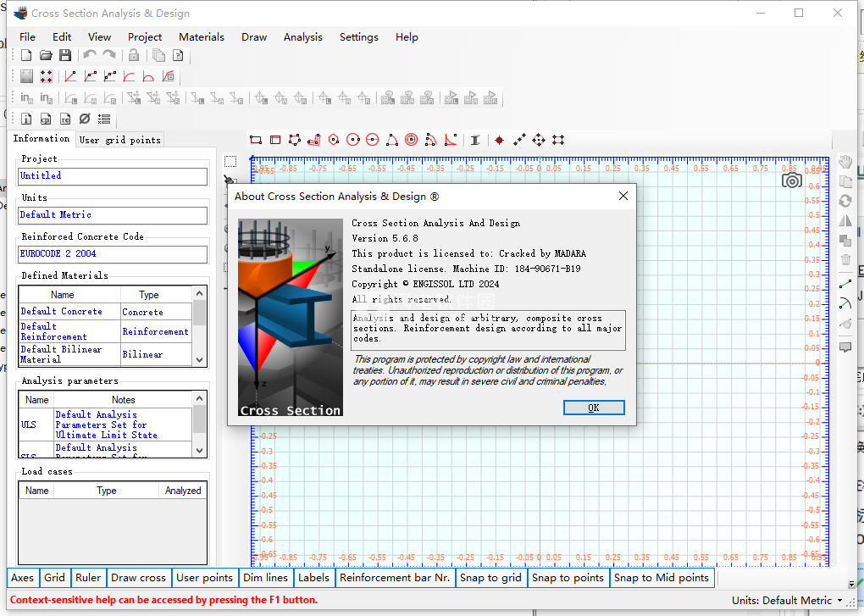
Task: Toggle the Ruler display option
Action: 88,577
